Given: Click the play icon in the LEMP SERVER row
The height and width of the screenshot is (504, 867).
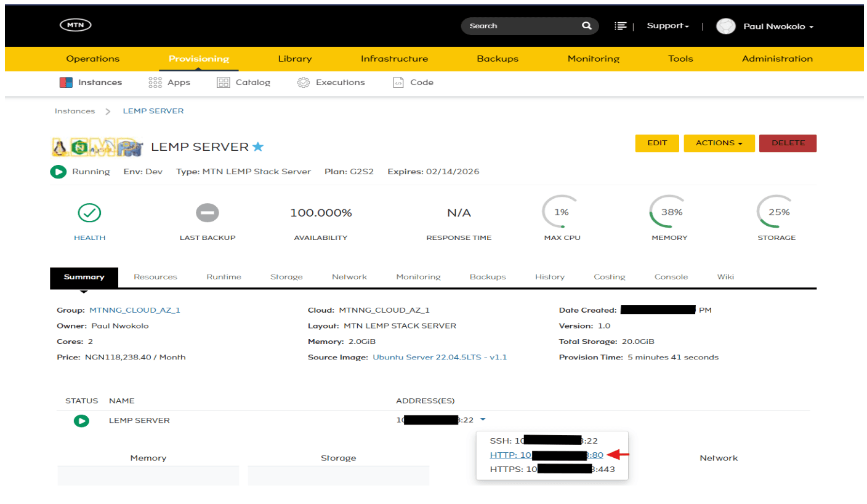Looking at the screenshot, I should [81, 421].
